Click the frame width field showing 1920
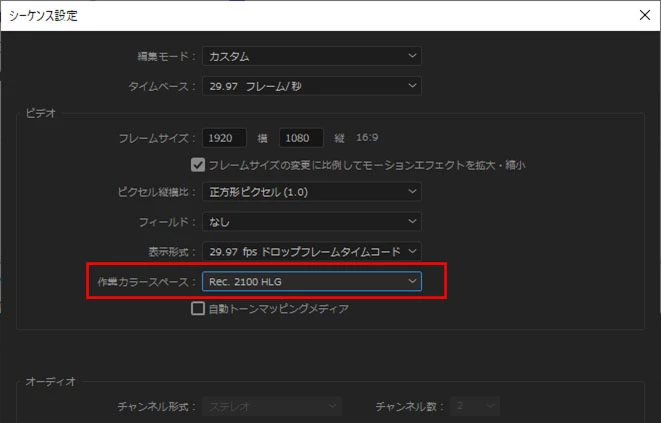 pos(224,138)
